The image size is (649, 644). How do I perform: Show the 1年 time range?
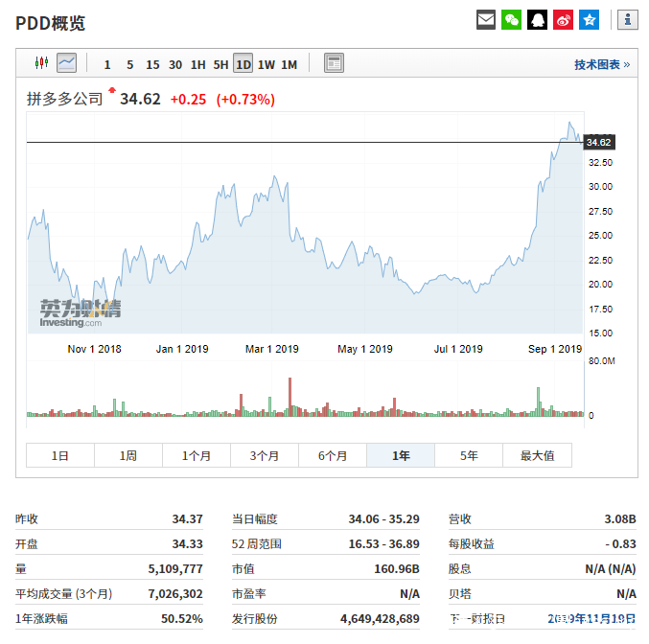[401, 455]
